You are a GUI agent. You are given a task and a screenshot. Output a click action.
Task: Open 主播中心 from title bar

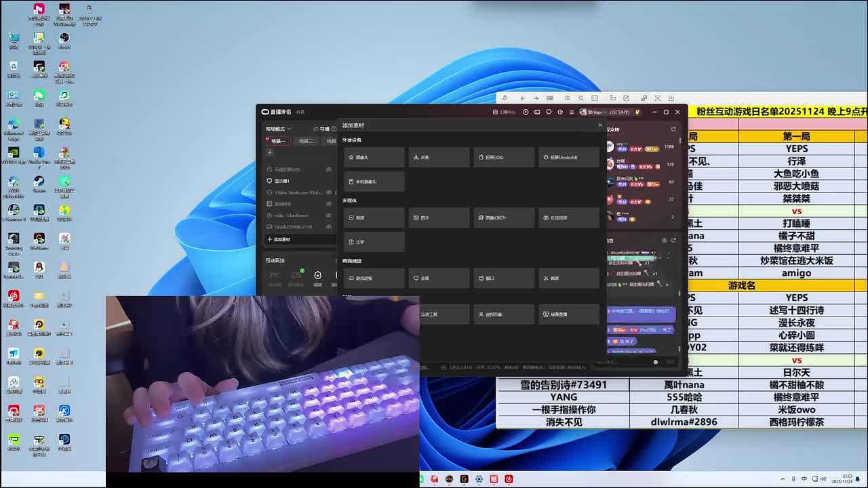(505, 112)
